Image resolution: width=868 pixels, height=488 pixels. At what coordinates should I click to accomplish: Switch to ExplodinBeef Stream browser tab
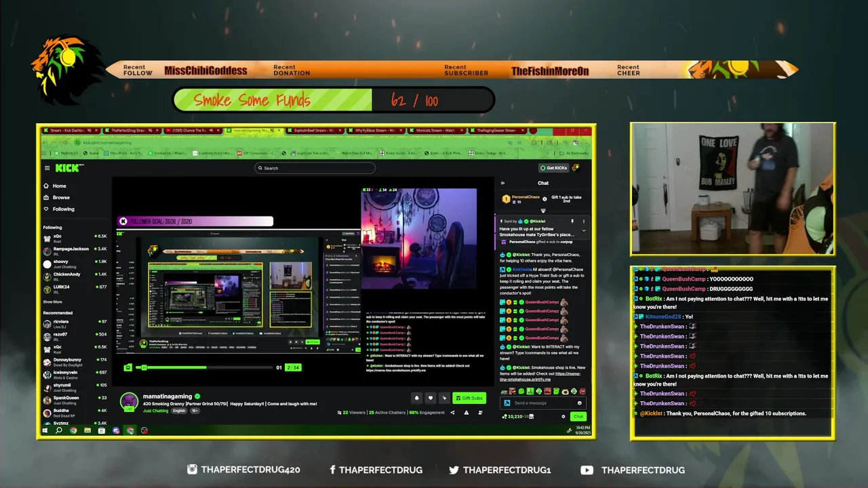[x=316, y=130]
